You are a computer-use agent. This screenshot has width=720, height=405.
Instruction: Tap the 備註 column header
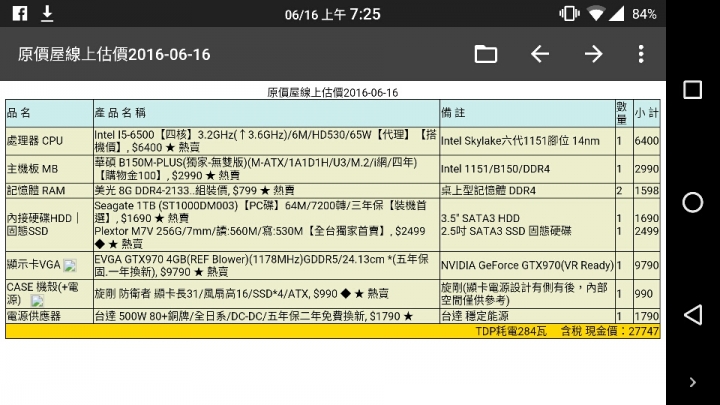[x=453, y=113]
